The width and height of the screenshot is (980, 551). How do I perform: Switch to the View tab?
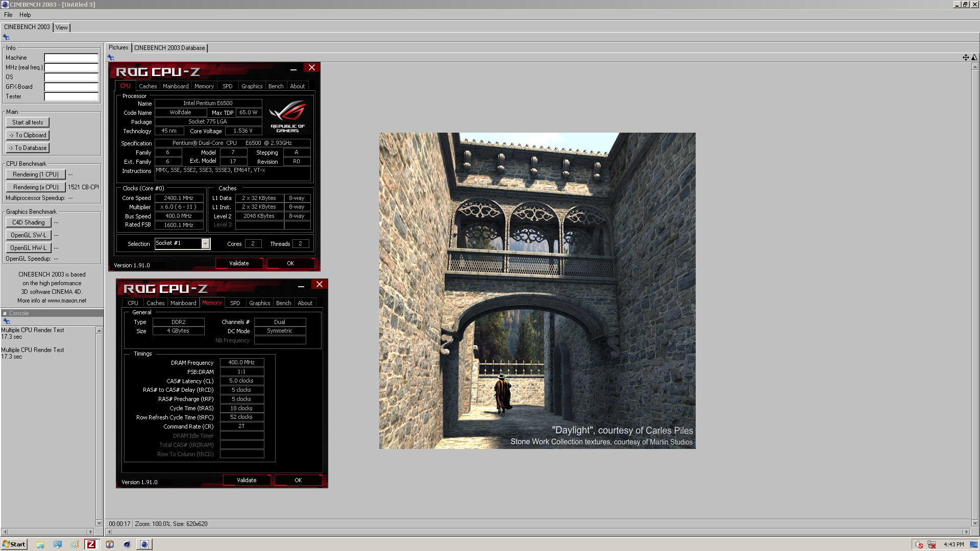(62, 28)
